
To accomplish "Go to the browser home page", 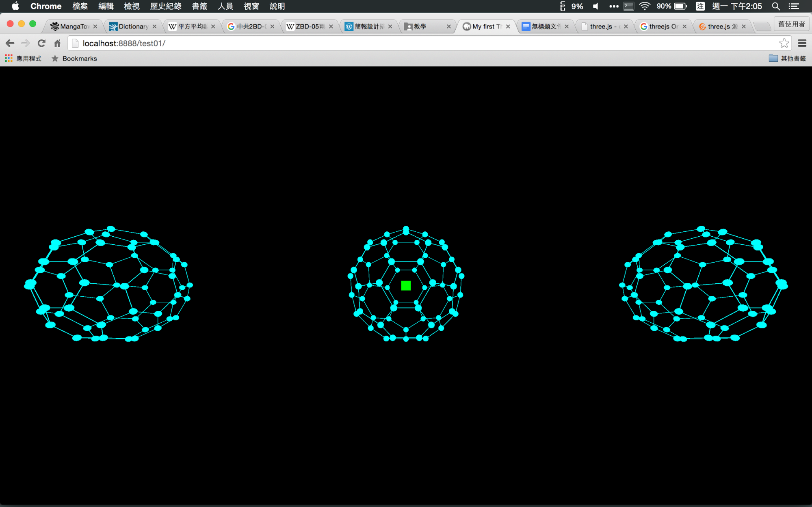I will pyautogui.click(x=57, y=43).
